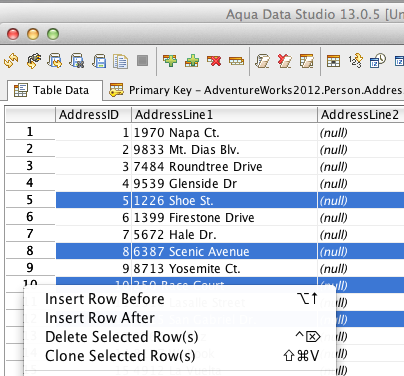Screen dimensions: 404x376
Task: Click the AddressID column header
Action: (x=93, y=115)
